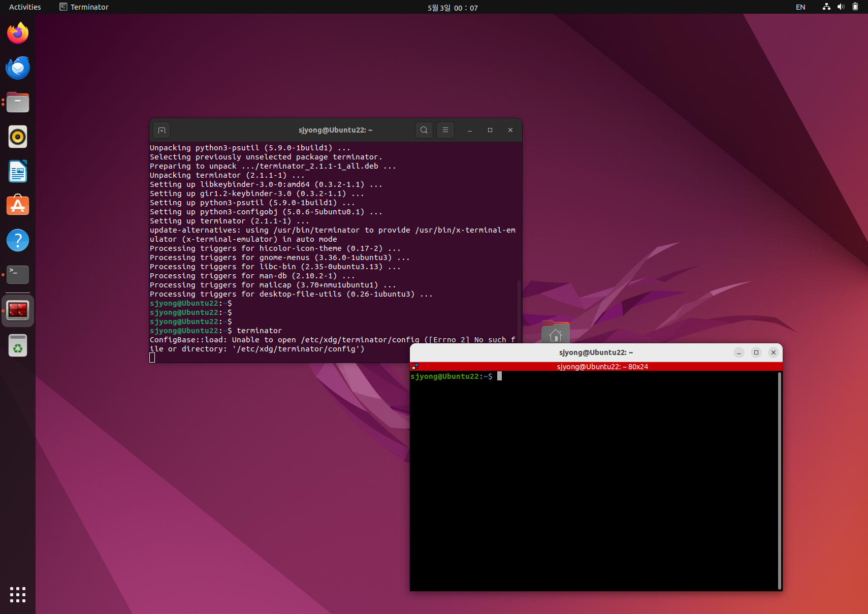Launch Rhythmbox music player from the dock
Viewport: 868px width, 614px height.
pos(18,137)
